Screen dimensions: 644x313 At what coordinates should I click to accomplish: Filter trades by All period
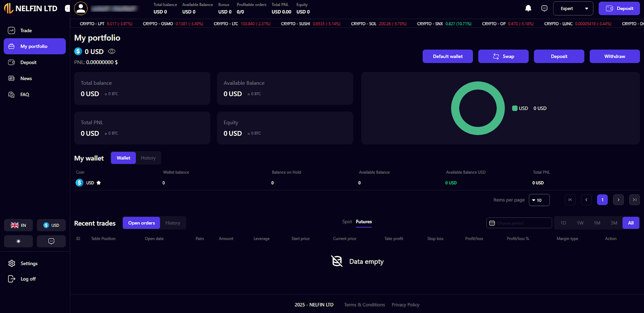coord(631,223)
